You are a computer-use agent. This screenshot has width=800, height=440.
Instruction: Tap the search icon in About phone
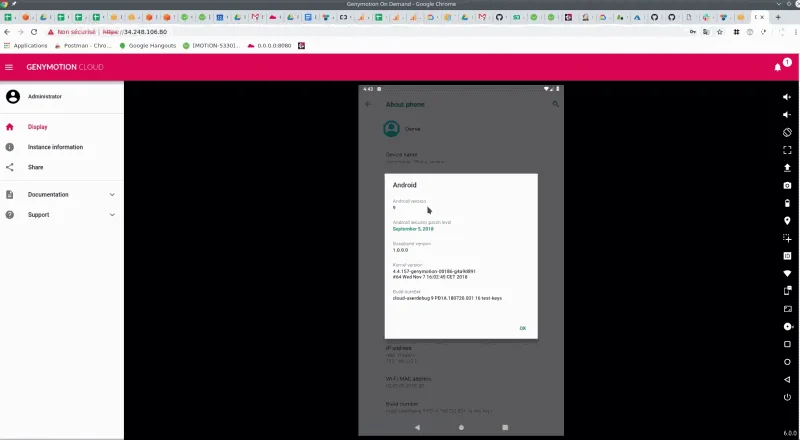[556, 104]
